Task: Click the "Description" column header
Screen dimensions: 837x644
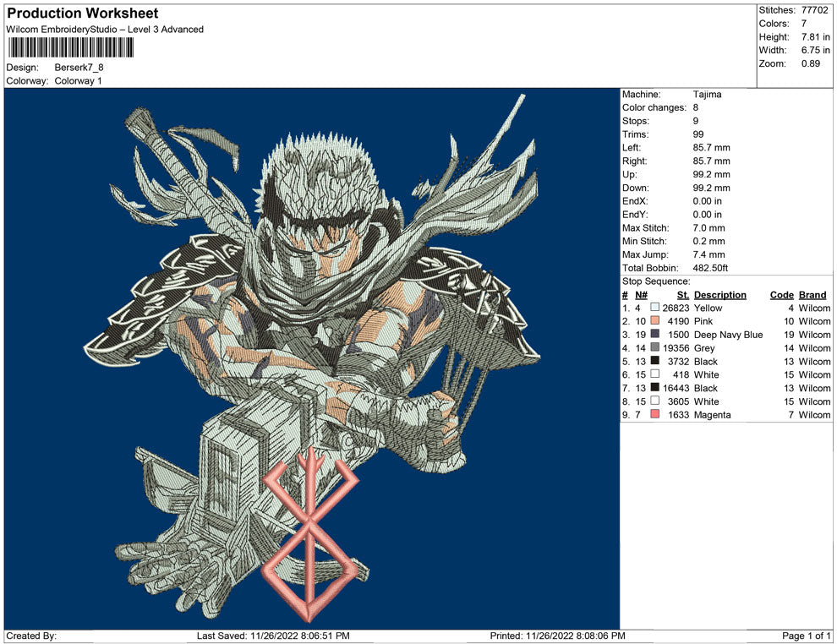Action: point(720,294)
